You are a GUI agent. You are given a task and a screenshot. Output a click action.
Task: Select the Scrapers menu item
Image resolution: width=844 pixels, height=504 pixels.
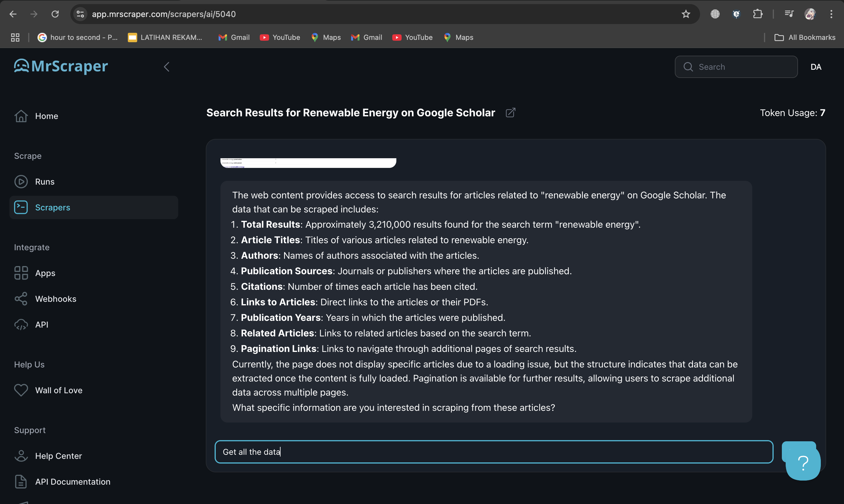52,207
